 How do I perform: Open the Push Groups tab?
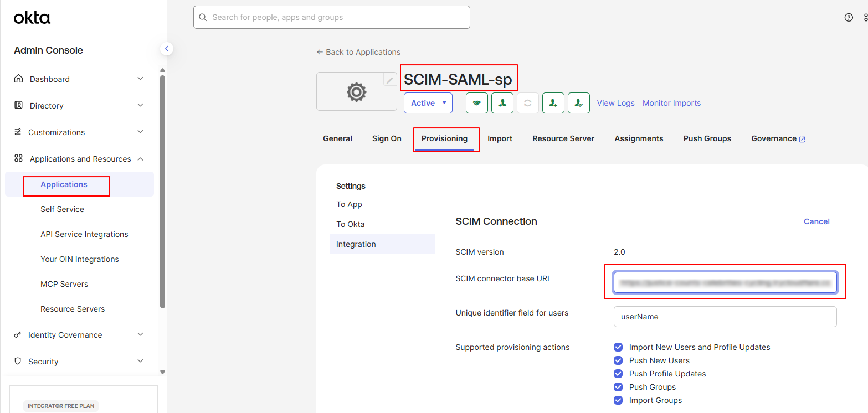[707, 138]
